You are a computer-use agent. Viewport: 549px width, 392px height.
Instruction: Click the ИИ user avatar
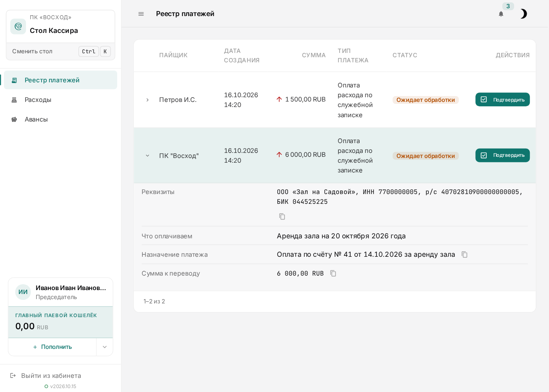point(23,292)
